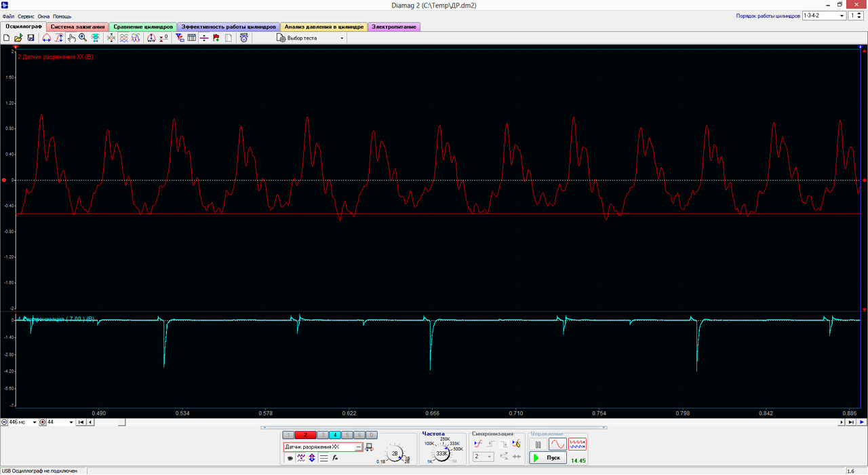868x475 pixels.
Task: Select the hand pan tool
Action: 72,38
